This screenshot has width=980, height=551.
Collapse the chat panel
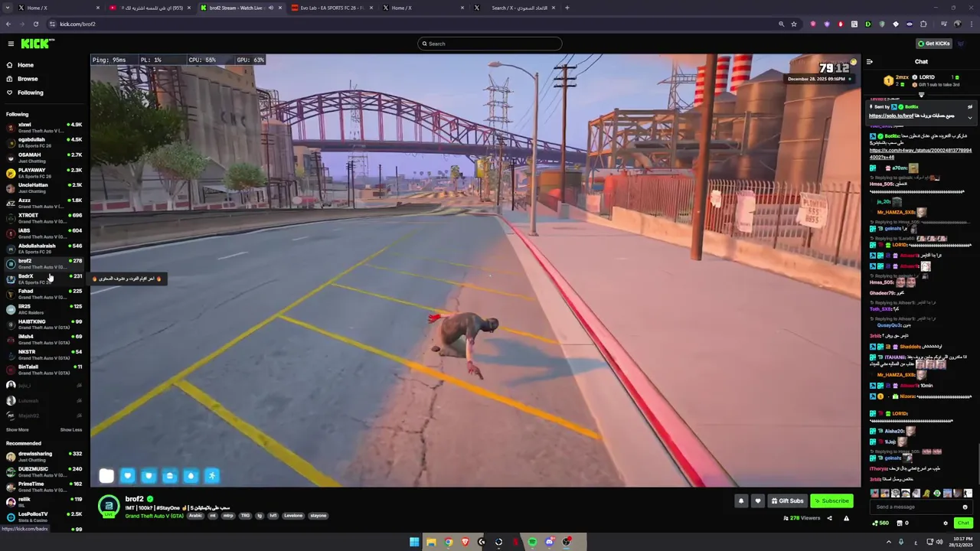point(870,62)
